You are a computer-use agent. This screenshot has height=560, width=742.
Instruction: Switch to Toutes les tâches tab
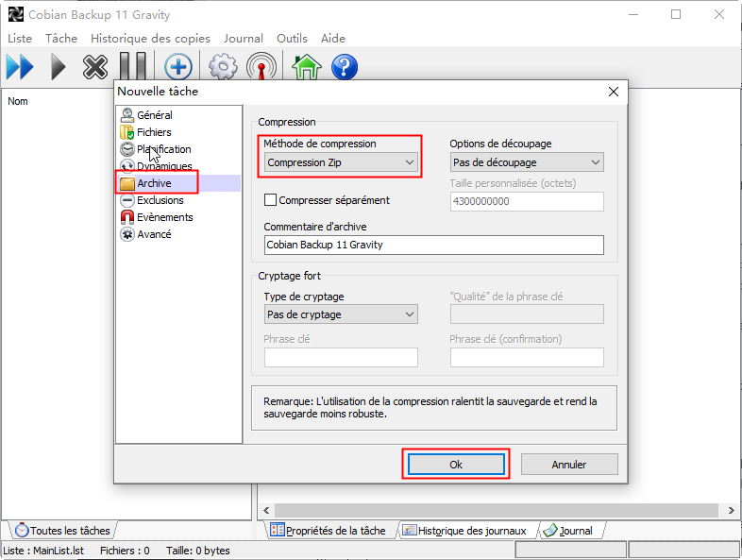pos(62,531)
